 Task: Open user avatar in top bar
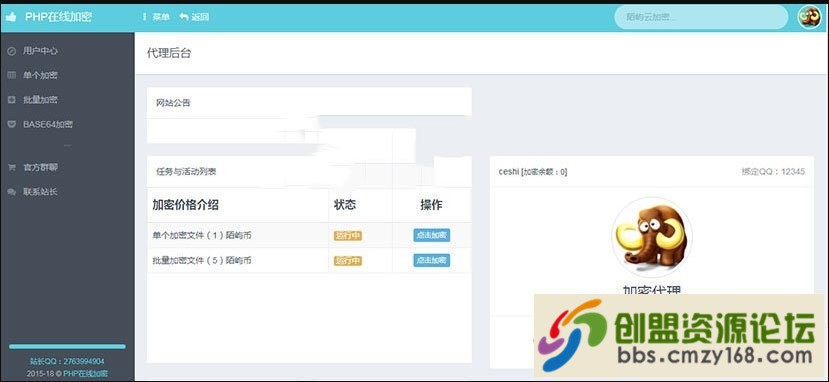pyautogui.click(x=809, y=17)
